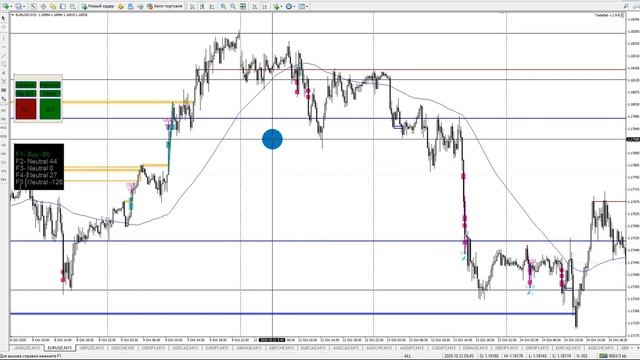Open the periods clock icon

[x=289, y=7]
